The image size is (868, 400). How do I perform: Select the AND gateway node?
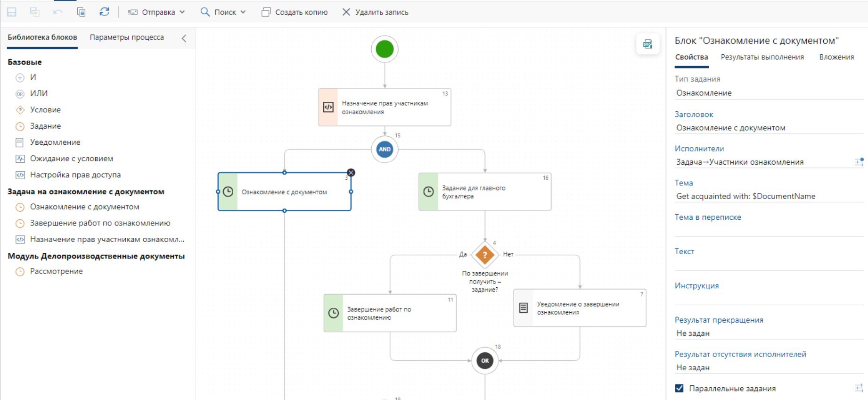coord(385,150)
